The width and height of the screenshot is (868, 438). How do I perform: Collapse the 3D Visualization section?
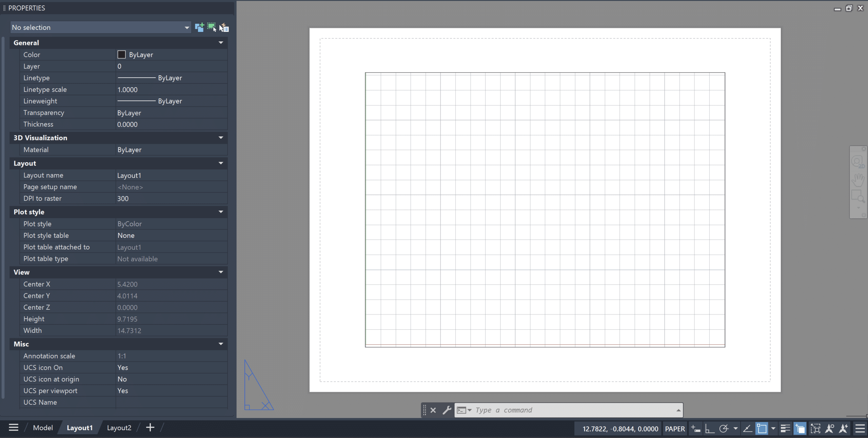point(221,138)
